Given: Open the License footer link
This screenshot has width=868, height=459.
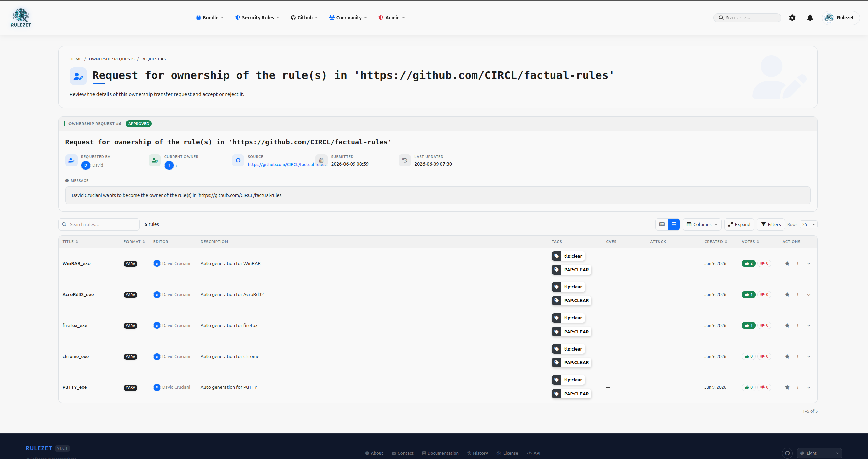Looking at the screenshot, I should coord(507,453).
